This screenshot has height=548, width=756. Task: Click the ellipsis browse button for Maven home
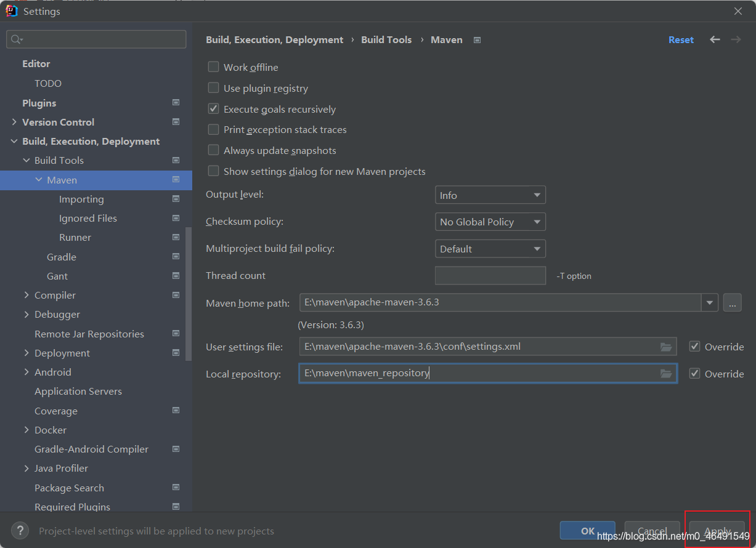(732, 302)
